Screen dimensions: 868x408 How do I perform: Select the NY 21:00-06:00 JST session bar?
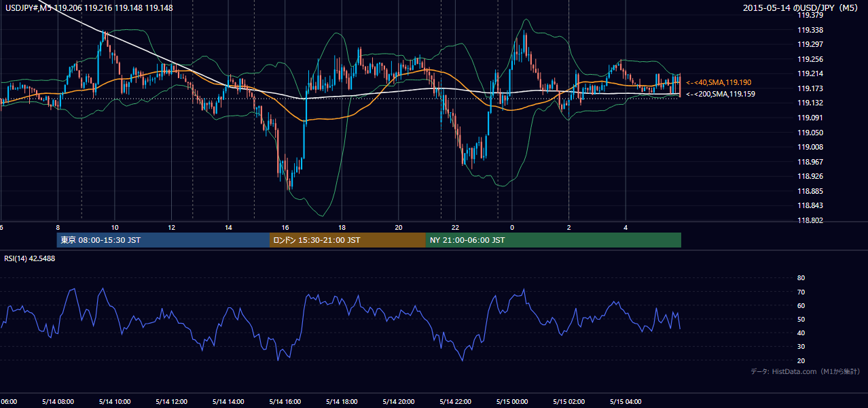coord(554,240)
